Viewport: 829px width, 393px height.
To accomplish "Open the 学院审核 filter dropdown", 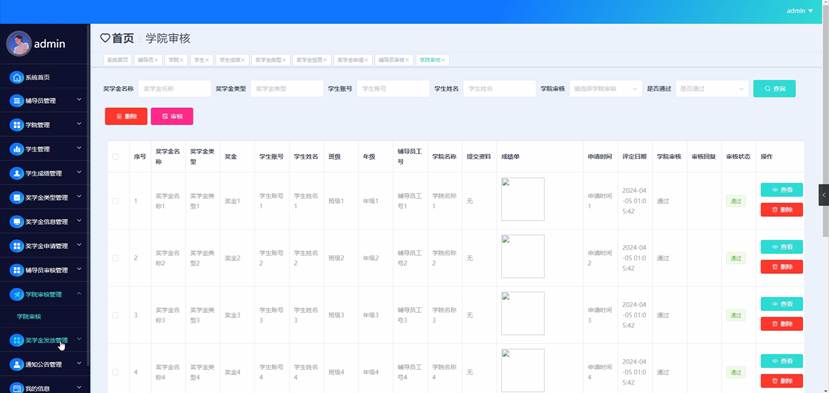I will [605, 89].
